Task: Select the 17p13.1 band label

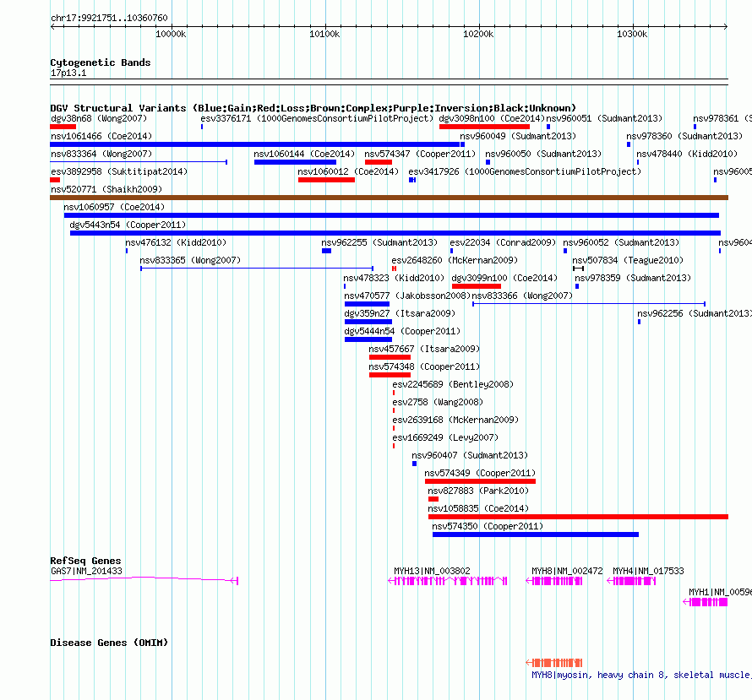Action: [68, 73]
